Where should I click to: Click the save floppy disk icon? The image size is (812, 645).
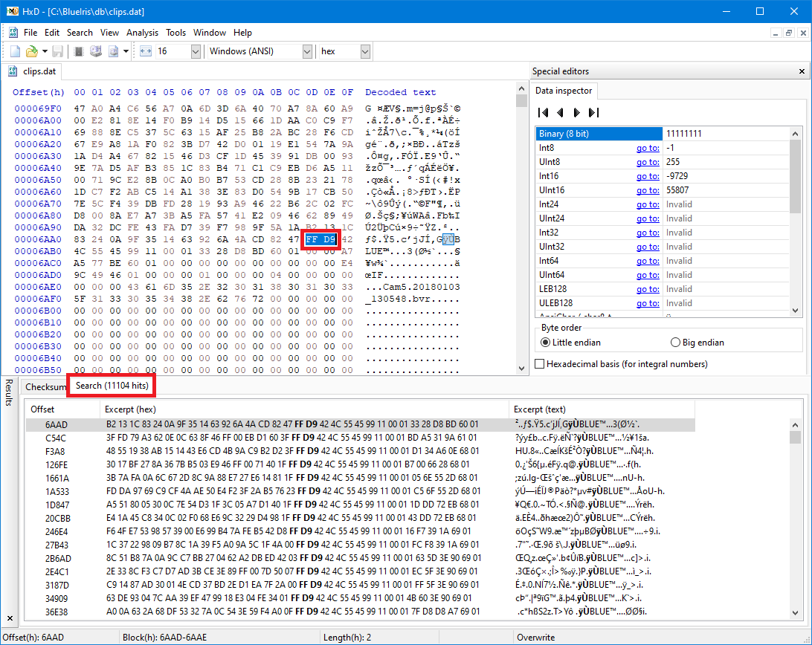[x=57, y=51]
